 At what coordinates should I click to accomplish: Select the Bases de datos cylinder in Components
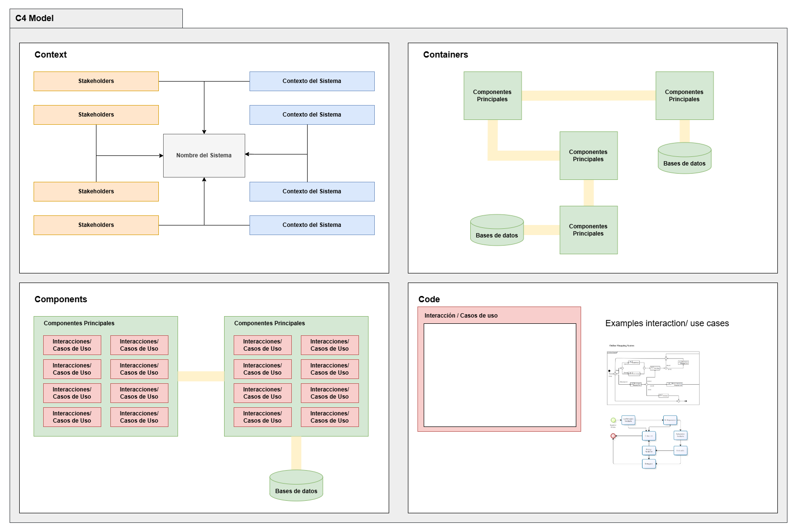(x=296, y=486)
